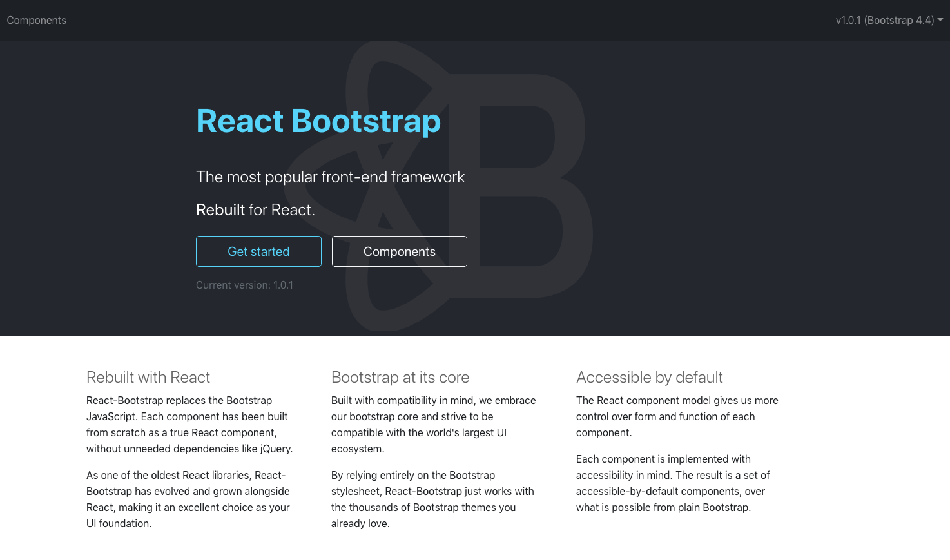Click the React Bootstrap main title
This screenshot has height=560, width=950.
pos(318,121)
